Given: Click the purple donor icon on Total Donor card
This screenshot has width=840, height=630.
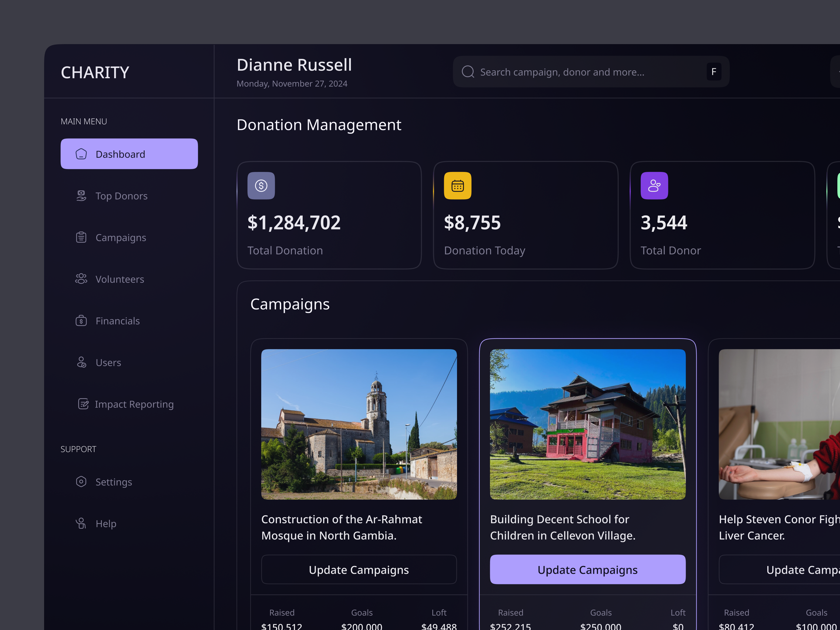Looking at the screenshot, I should [654, 186].
